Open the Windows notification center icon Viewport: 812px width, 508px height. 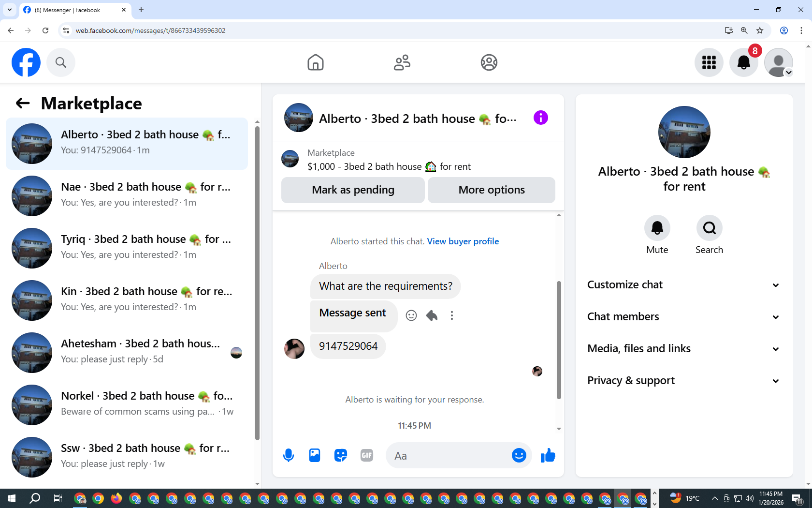pyautogui.click(x=797, y=498)
